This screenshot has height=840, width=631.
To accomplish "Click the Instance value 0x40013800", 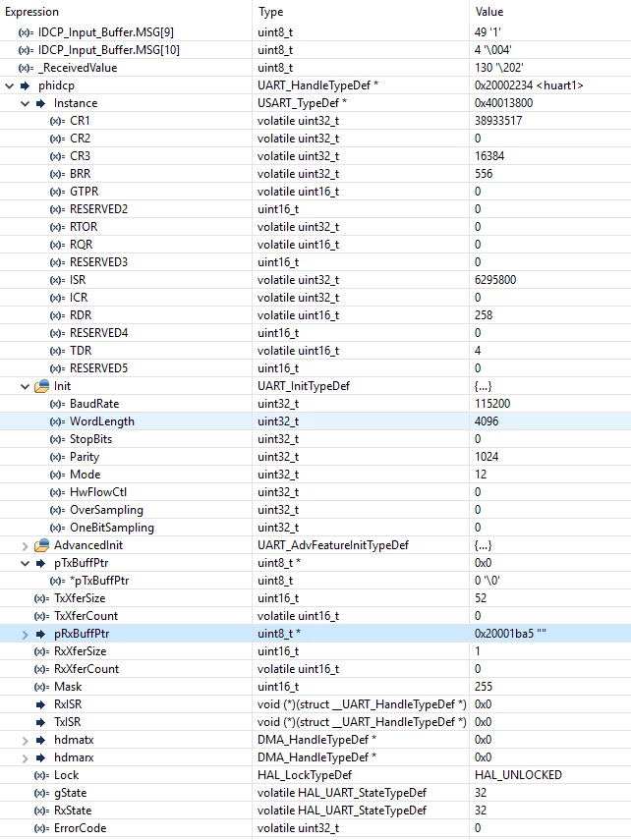I will [x=503, y=103].
